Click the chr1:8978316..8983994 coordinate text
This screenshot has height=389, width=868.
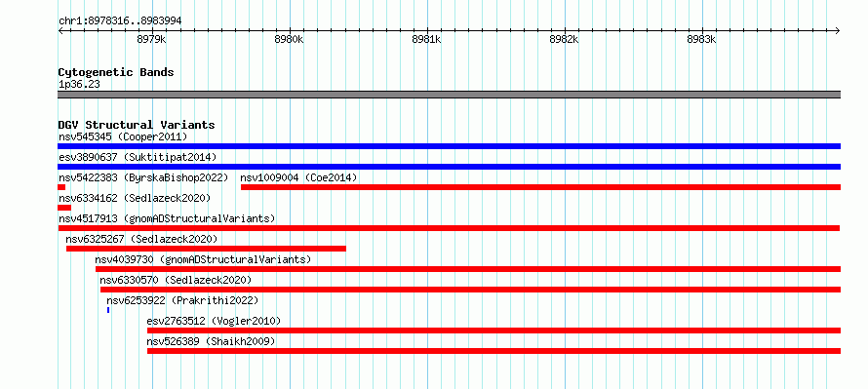tap(120, 21)
